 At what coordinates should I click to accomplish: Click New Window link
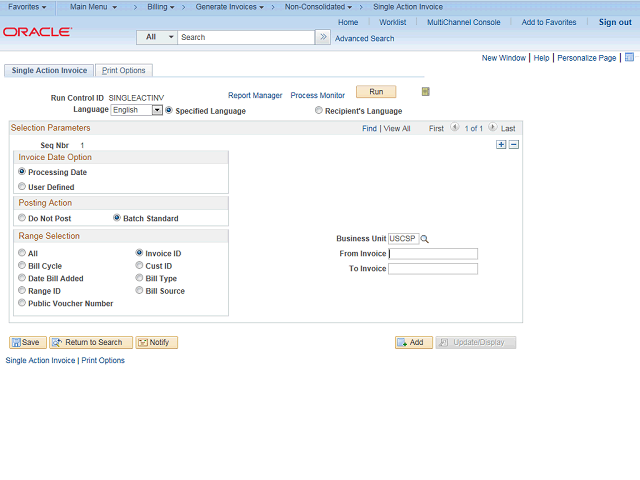pos(504,58)
